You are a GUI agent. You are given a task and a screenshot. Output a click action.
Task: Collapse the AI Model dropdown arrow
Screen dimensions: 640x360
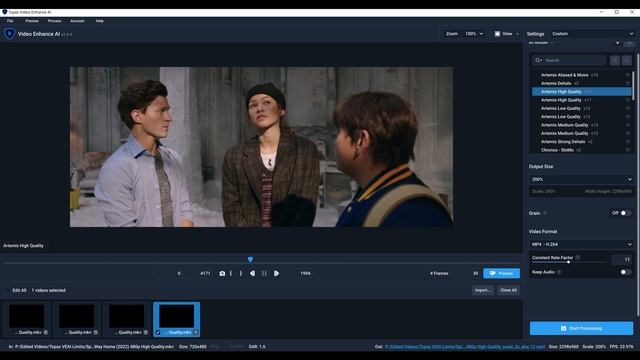(618, 43)
